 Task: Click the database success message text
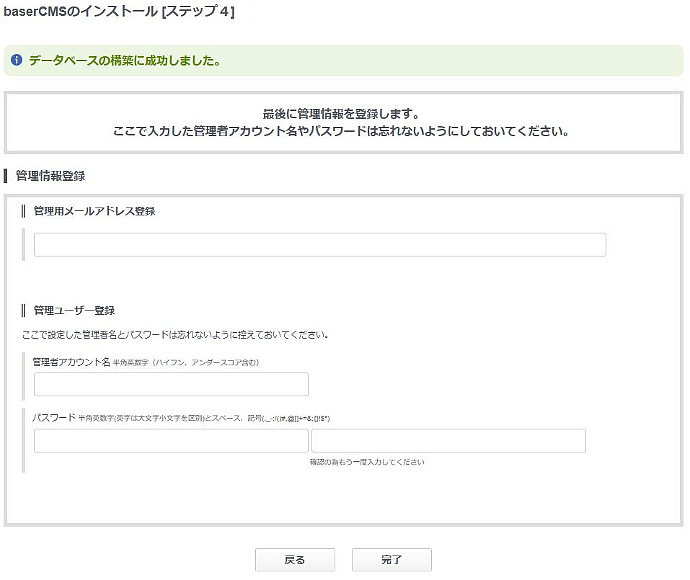[x=124, y=60]
